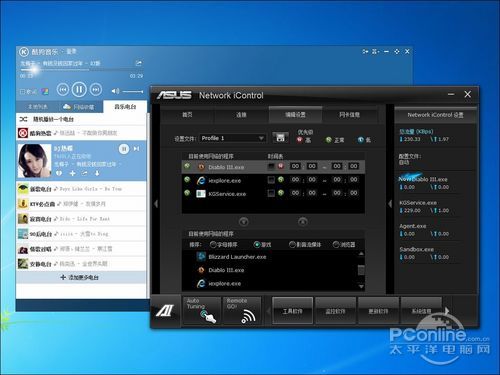
Task: Click the heart icon under DJ station
Action: coord(59,173)
